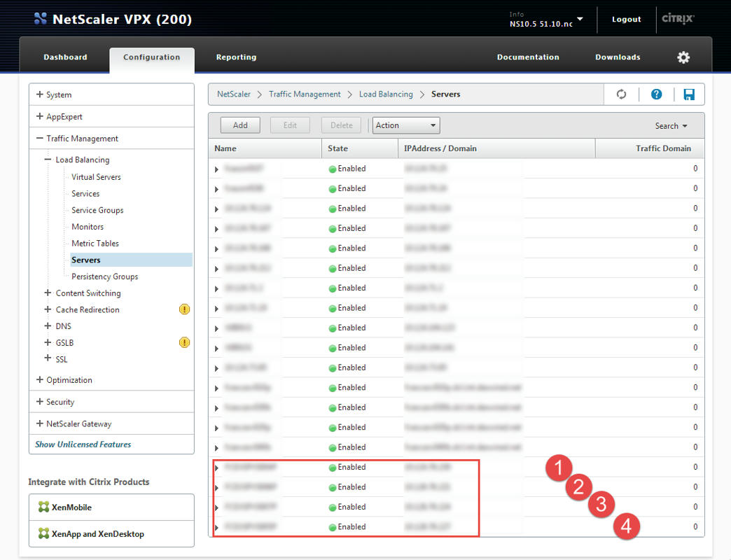Click Traffic Management in the breadcrumb

click(x=305, y=94)
